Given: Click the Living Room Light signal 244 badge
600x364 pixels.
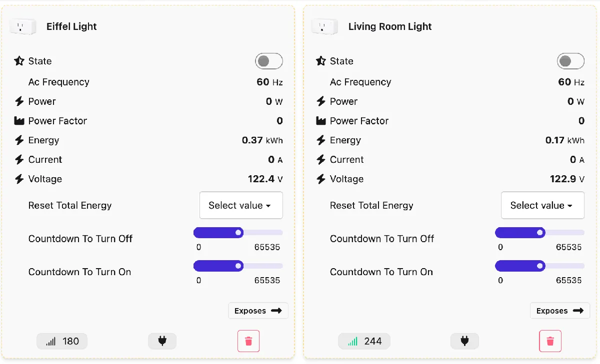Looking at the screenshot, I should click(364, 341).
